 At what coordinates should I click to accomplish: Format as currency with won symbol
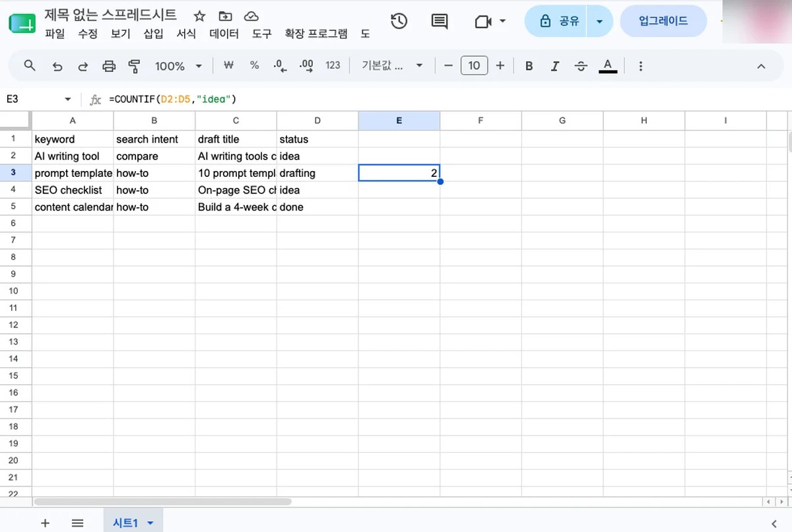click(229, 65)
